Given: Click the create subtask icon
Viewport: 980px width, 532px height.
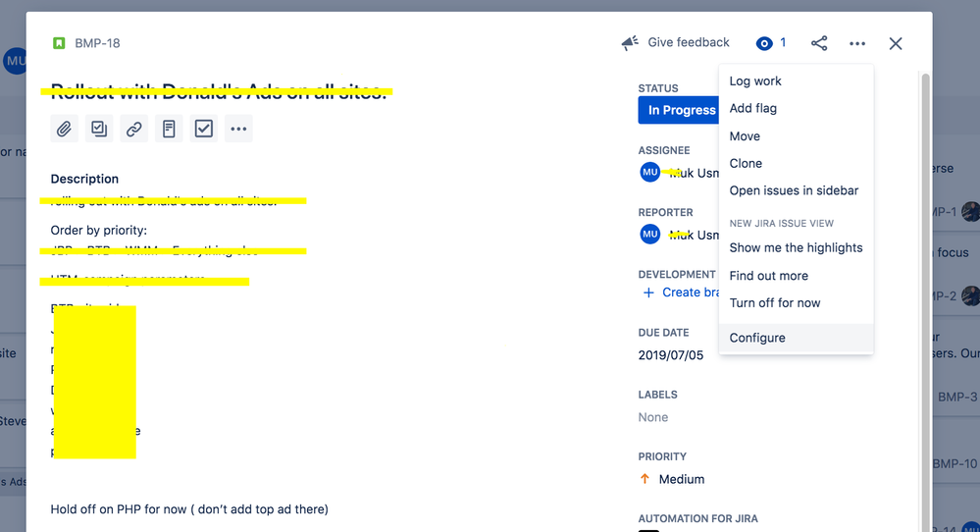Looking at the screenshot, I should point(99,129).
